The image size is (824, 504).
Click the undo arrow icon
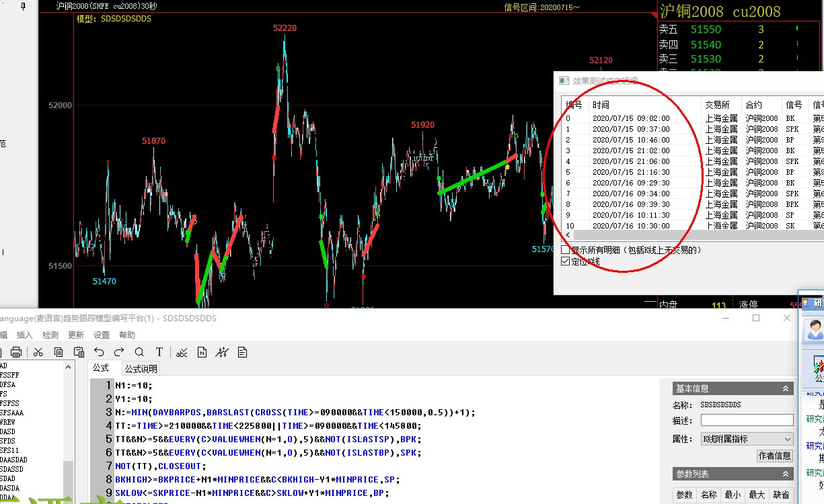[99, 352]
